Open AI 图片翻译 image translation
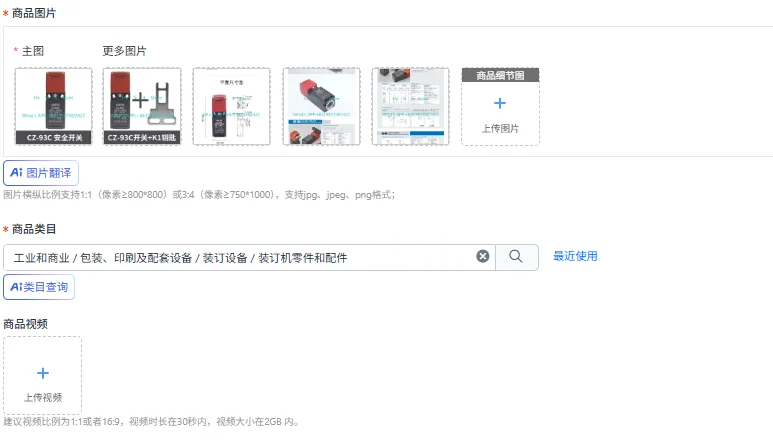This screenshot has width=773, height=441. [41, 173]
